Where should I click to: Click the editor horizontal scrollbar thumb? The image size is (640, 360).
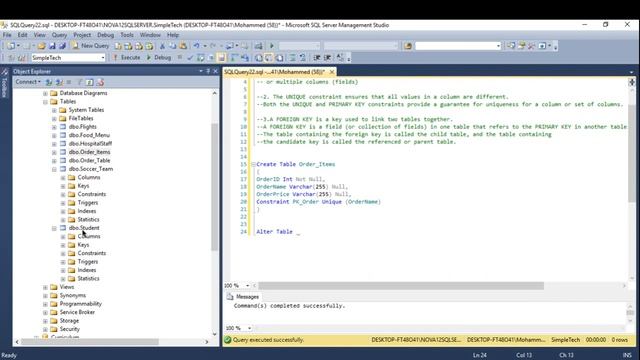(401, 286)
